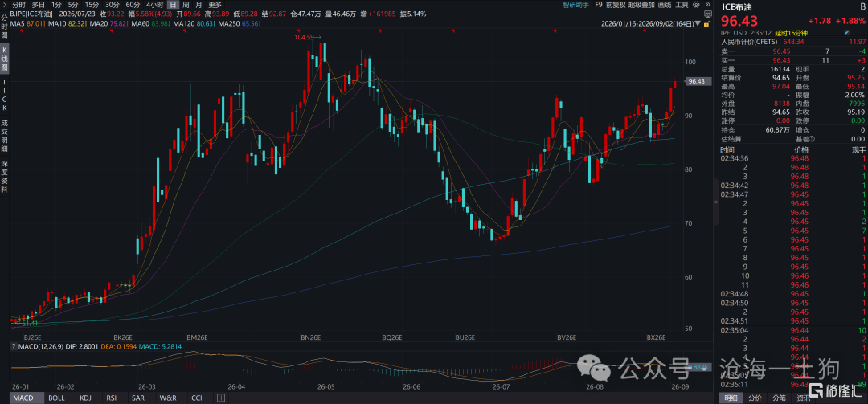Toggle the date range lock icon
The image size is (868, 404).
point(707,24)
